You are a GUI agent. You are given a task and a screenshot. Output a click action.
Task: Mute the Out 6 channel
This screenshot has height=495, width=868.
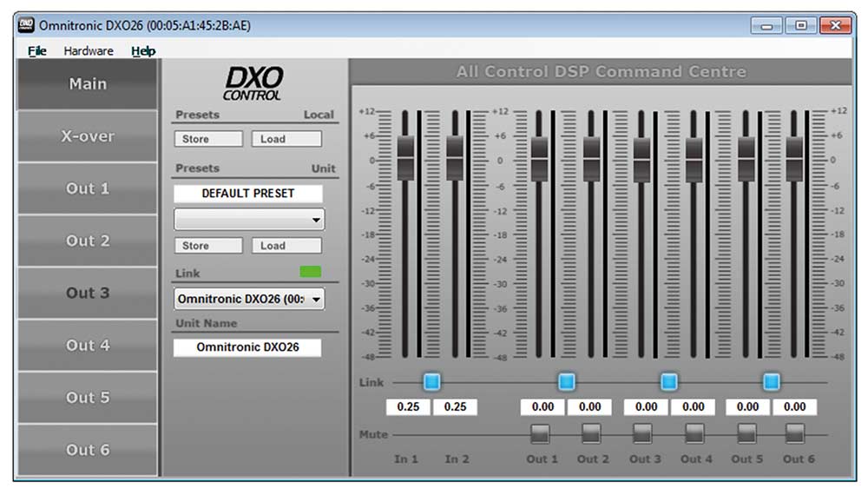click(795, 434)
